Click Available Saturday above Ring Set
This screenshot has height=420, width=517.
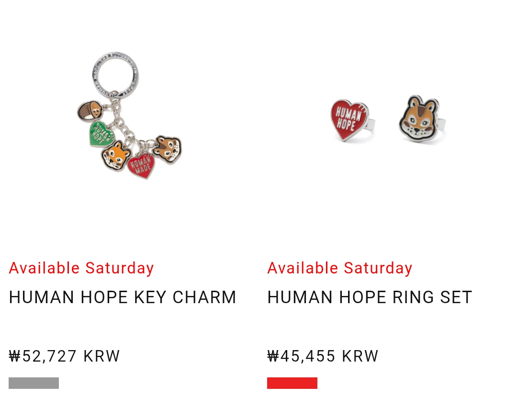click(x=340, y=268)
